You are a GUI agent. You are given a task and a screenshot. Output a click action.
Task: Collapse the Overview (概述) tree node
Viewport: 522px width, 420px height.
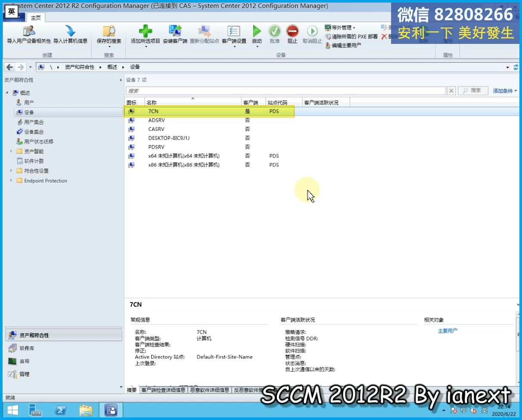[7, 93]
